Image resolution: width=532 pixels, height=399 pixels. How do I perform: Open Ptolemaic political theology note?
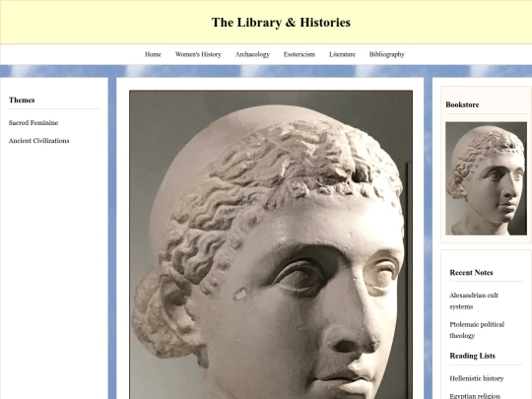pyautogui.click(x=477, y=330)
